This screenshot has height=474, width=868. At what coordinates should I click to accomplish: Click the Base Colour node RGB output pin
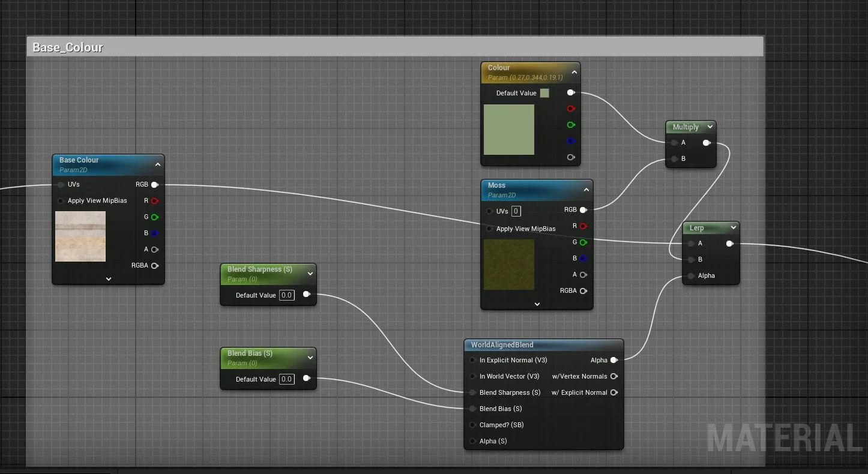click(x=154, y=185)
